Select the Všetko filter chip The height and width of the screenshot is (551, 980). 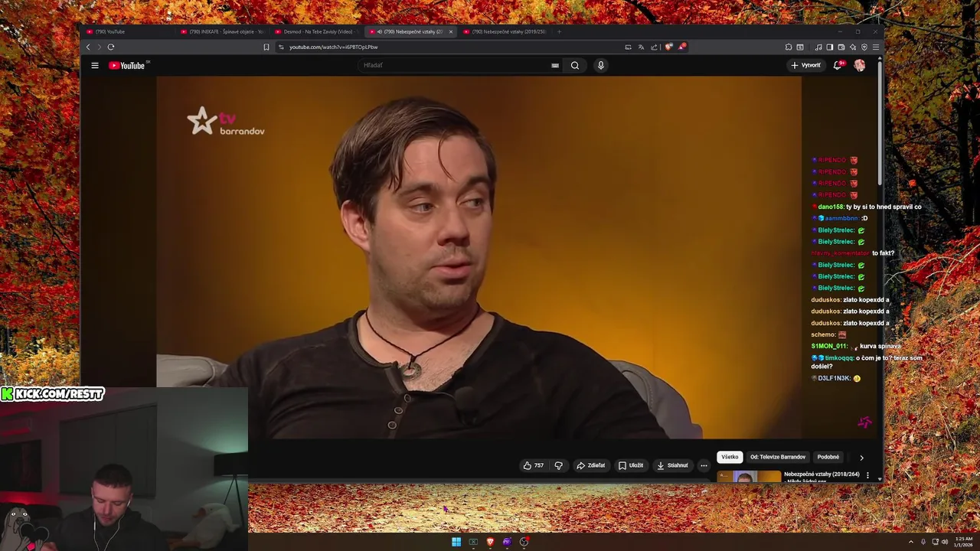(730, 457)
